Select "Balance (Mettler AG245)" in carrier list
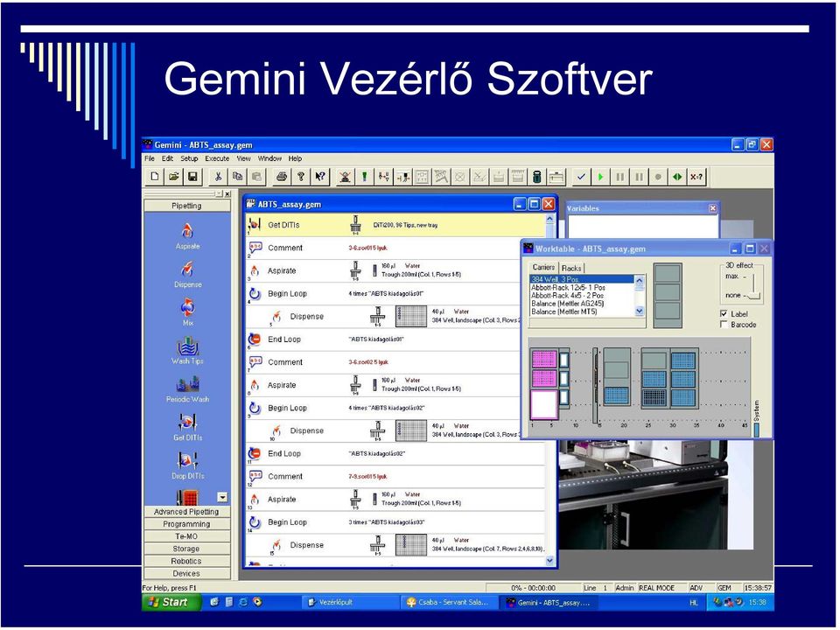840x630 pixels. click(582, 304)
